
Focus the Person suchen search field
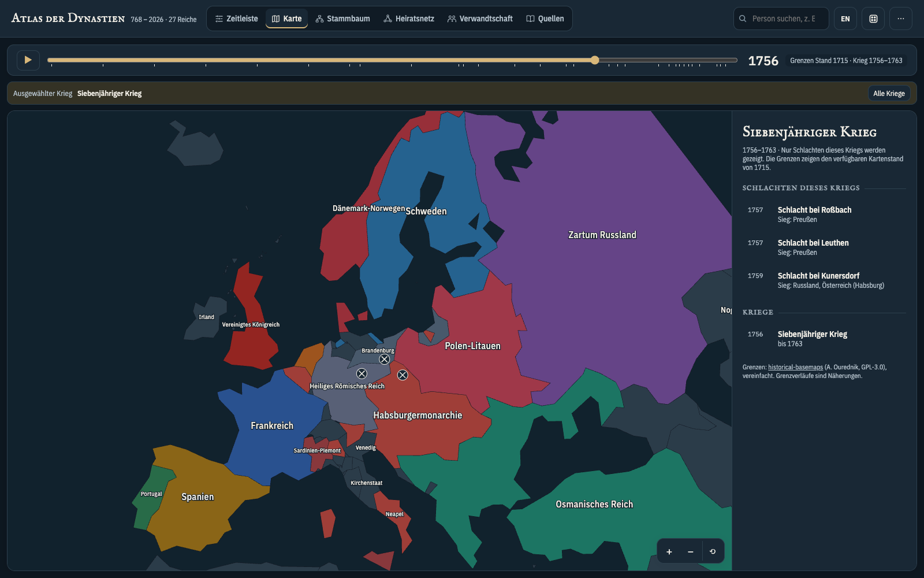pyautogui.click(x=781, y=18)
